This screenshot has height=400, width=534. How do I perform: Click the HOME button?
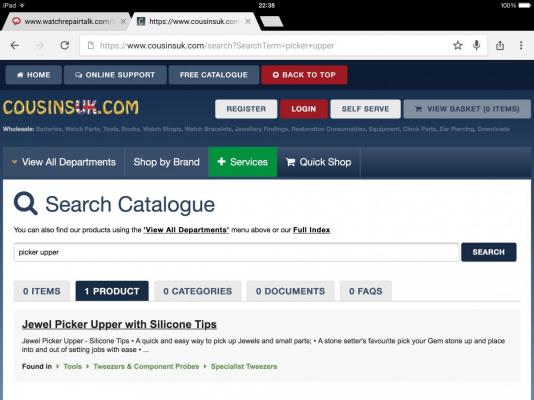pyautogui.click(x=33, y=75)
